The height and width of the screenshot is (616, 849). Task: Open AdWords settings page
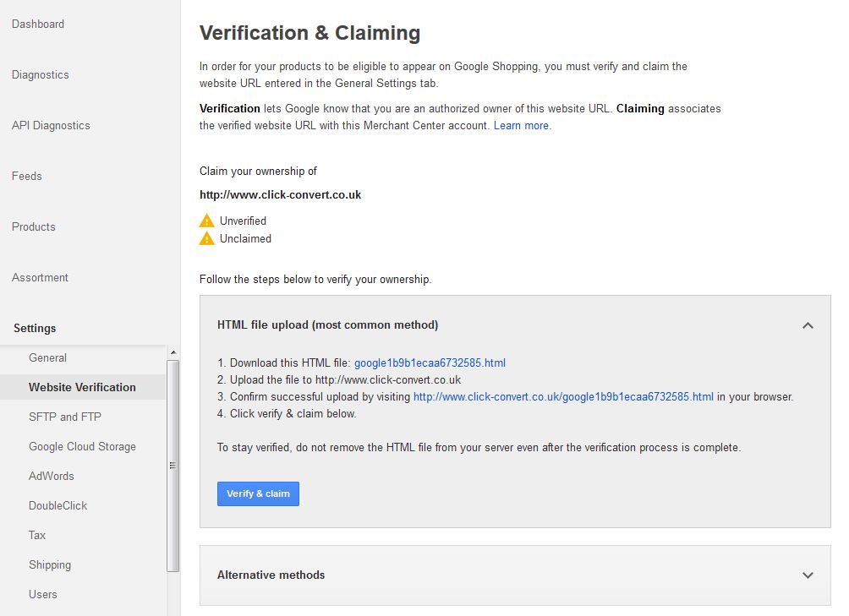point(52,477)
